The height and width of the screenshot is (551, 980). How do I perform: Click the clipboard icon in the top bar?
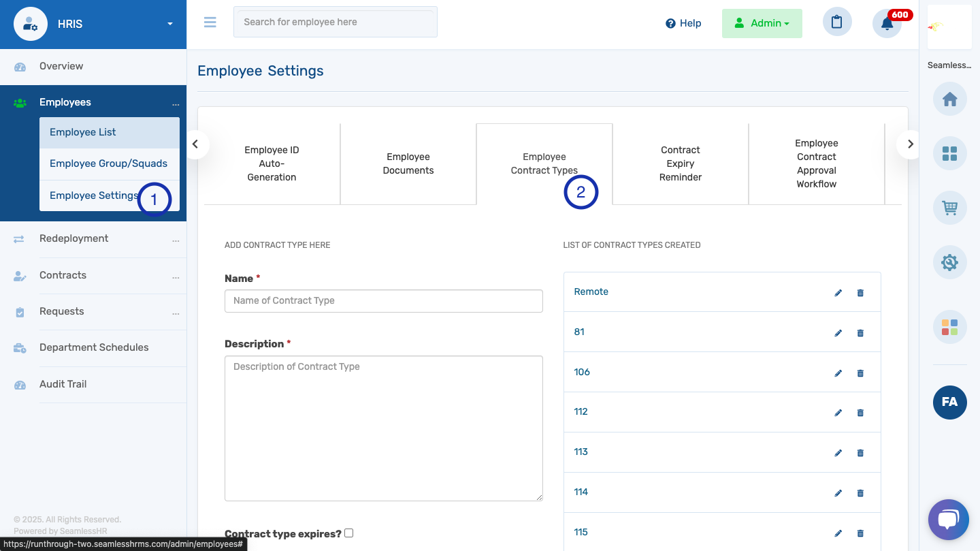[x=837, y=22]
